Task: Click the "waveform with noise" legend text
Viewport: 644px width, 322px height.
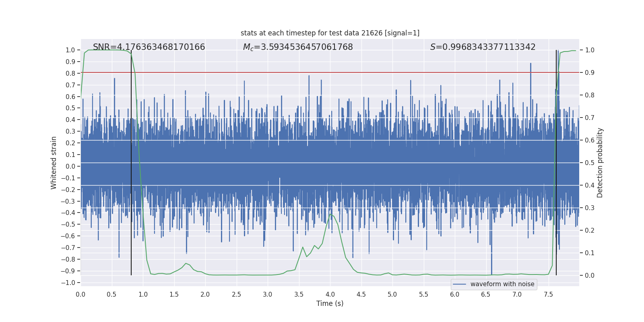Action: coord(502,284)
